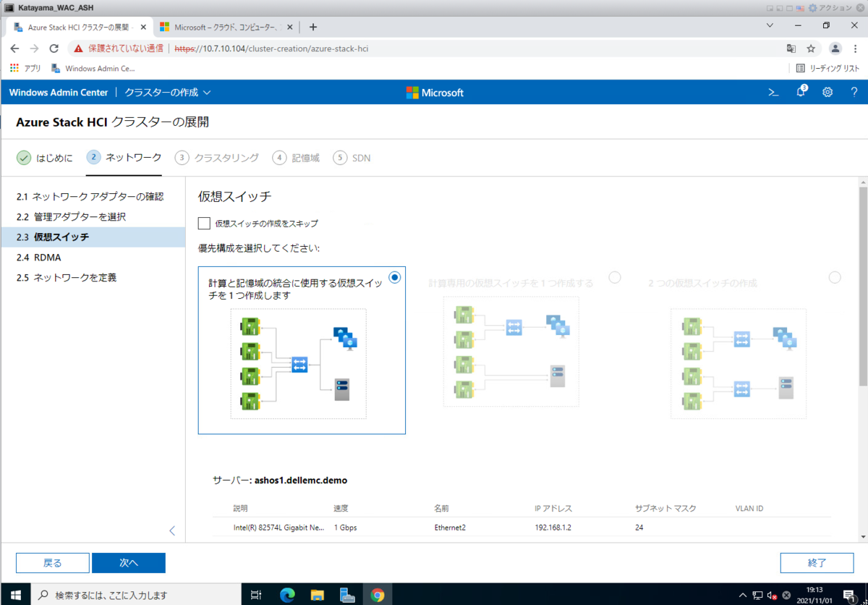Open Chrome profile avatar

tap(835, 48)
